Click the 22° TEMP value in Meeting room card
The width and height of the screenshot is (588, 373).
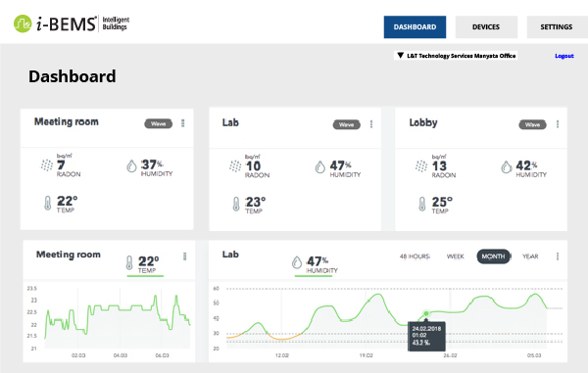point(67,204)
